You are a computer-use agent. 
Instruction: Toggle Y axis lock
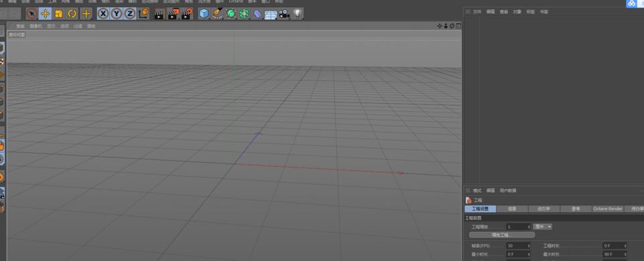point(117,13)
